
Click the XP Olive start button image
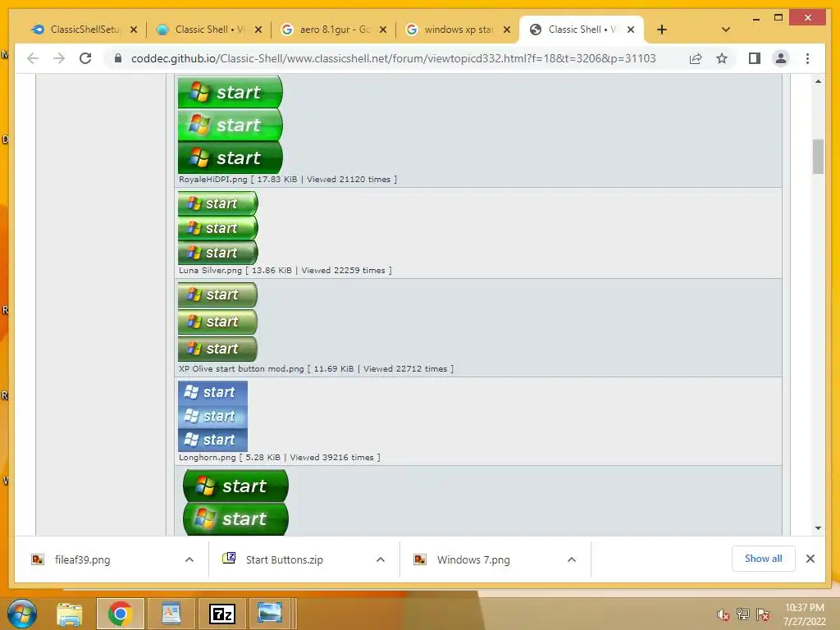click(217, 322)
